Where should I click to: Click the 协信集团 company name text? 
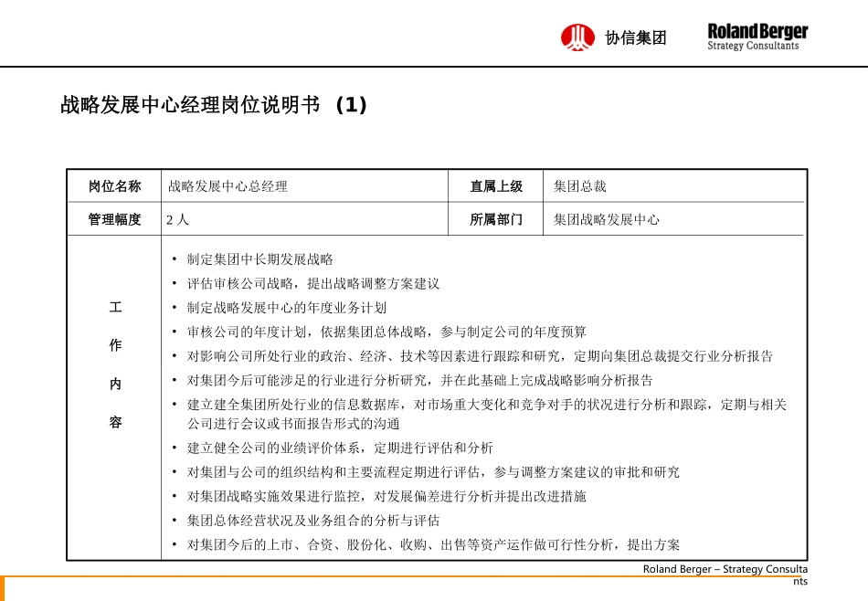(636, 38)
